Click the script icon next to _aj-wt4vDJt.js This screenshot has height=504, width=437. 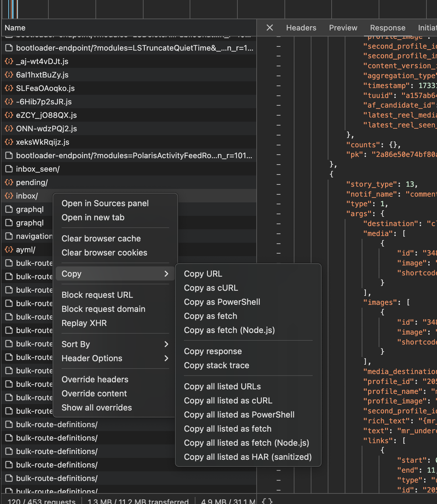tap(9, 61)
